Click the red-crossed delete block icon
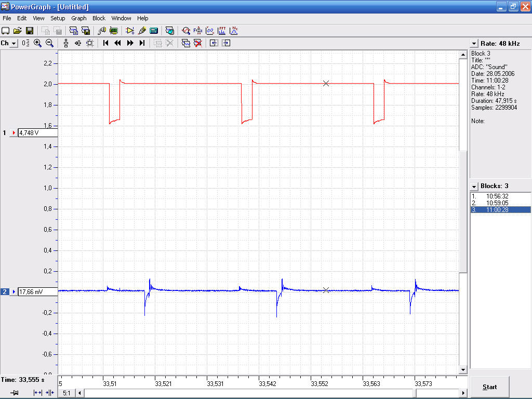 pos(198,43)
